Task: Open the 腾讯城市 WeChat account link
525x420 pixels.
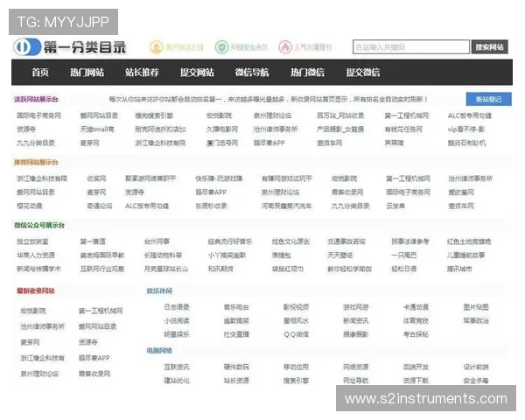Action: [459, 269]
